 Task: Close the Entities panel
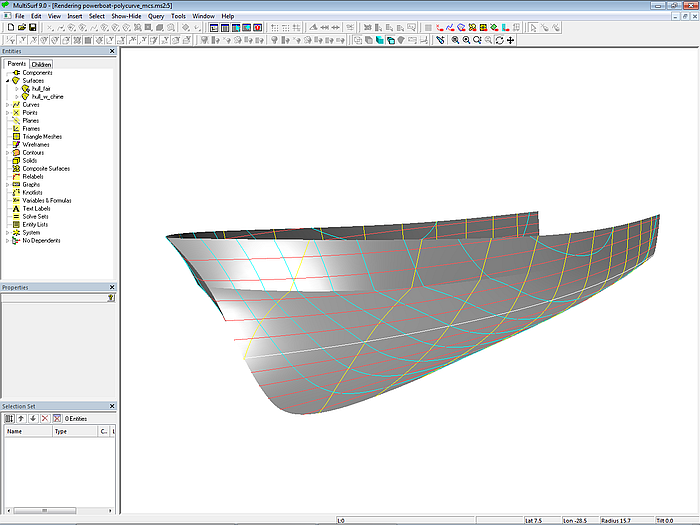112,51
